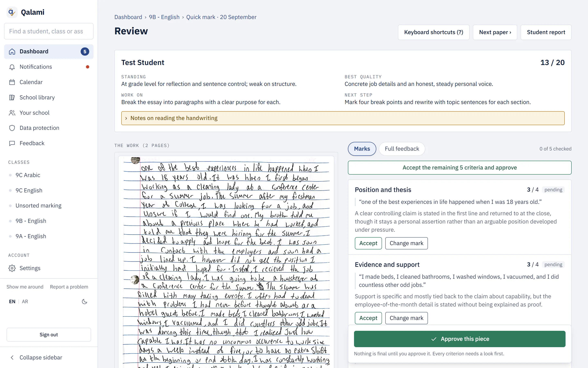Open Settings gear icon

tap(12, 268)
